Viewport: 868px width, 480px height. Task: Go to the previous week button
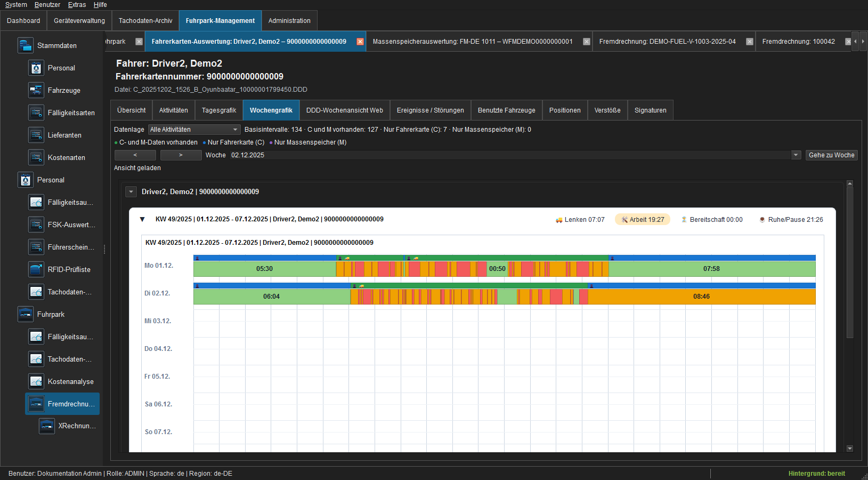tap(135, 155)
